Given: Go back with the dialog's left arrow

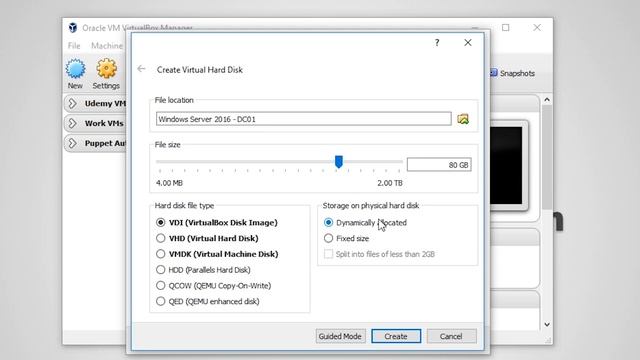Looking at the screenshot, I should pos(142,69).
